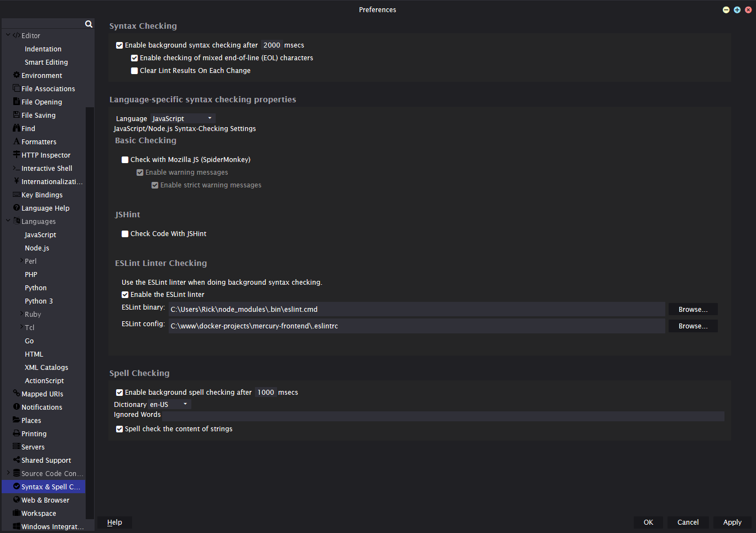Screen dimensions: 756x533
Task: Enable Clear Lint Results On Each Change
Action: point(134,70)
